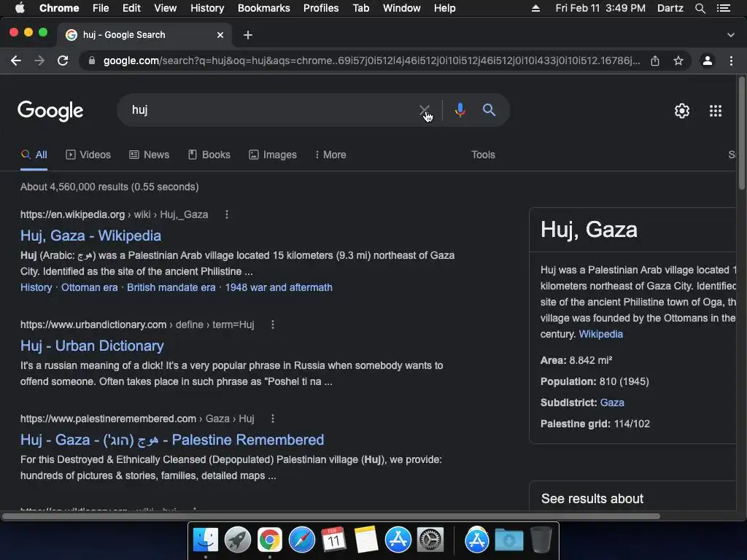Open the History menu in menu bar
This screenshot has height=560, width=747.
point(207,8)
